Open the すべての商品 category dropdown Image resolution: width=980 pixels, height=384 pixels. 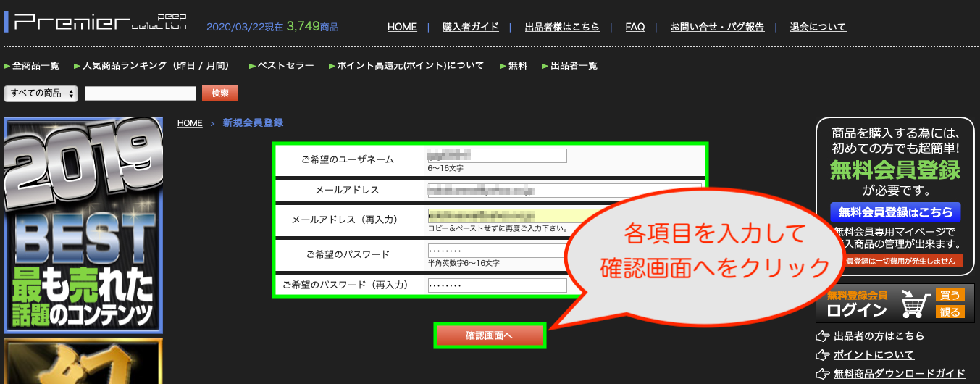41,93
